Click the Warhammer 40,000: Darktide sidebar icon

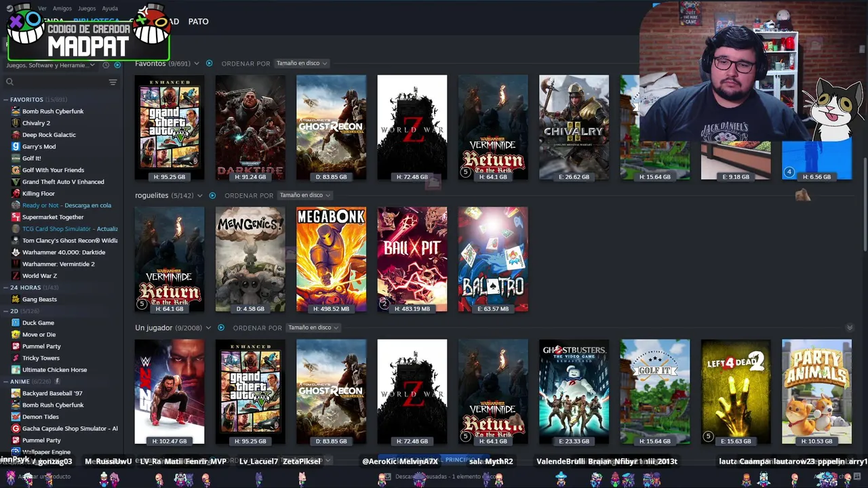[16, 252]
